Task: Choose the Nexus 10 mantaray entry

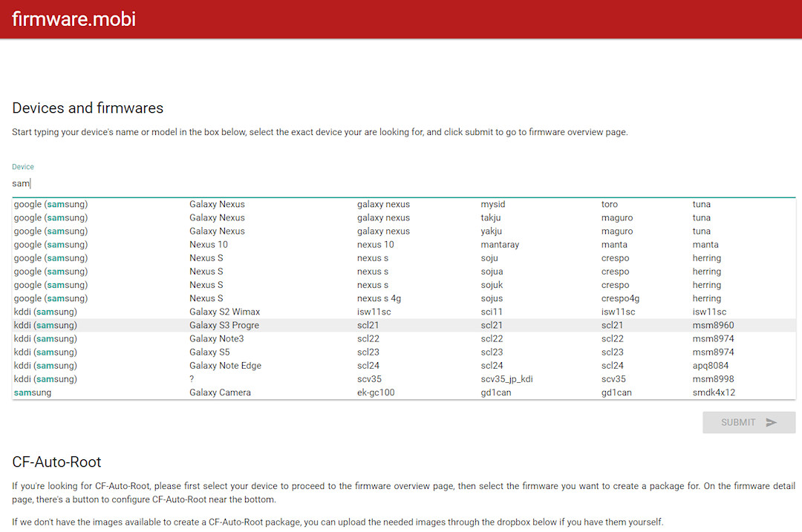Action: [x=403, y=245]
